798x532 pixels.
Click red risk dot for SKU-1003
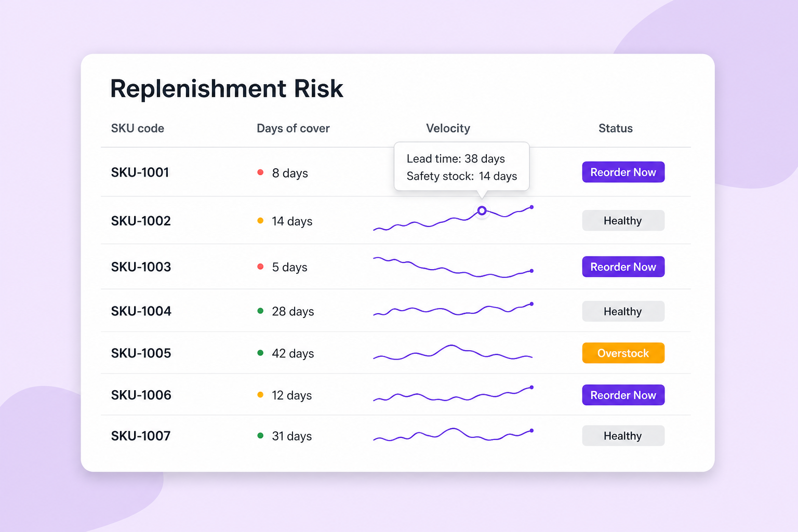click(x=260, y=267)
